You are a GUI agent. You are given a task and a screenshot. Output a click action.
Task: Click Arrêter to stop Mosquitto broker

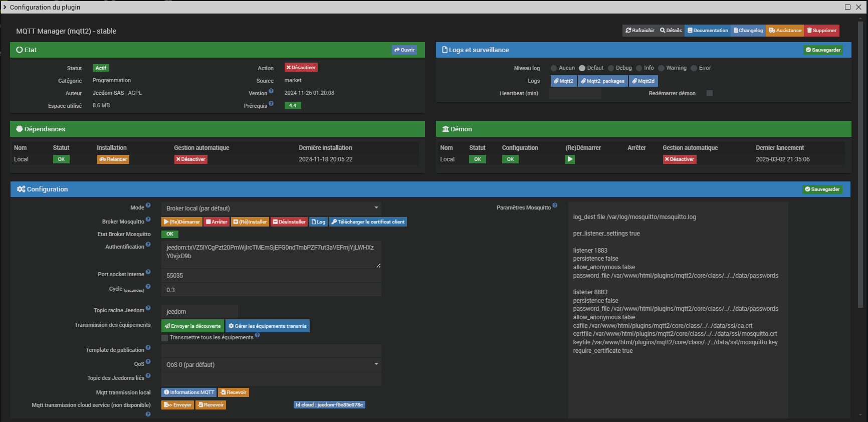coord(216,222)
